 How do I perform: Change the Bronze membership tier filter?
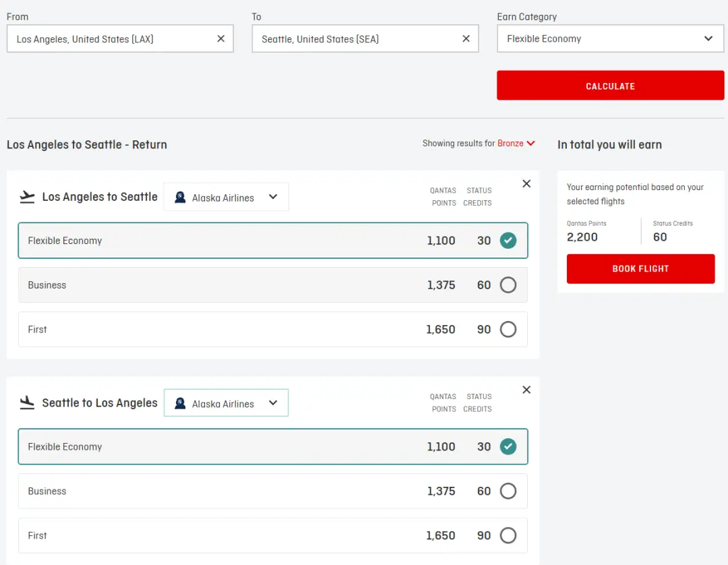click(x=516, y=144)
